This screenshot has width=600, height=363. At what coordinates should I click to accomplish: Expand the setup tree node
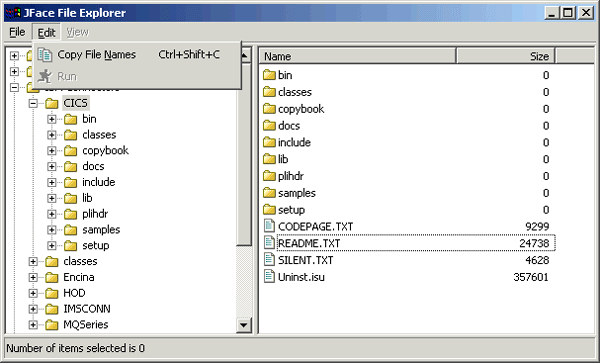[51, 246]
